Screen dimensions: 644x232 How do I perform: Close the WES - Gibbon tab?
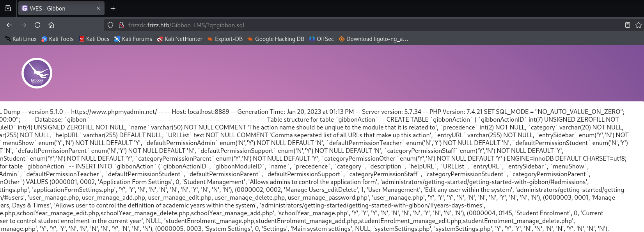tap(98, 8)
